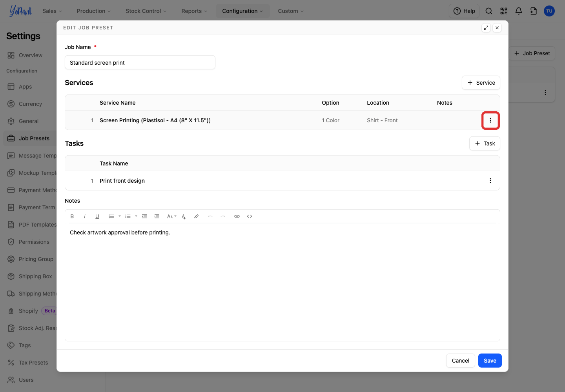This screenshot has height=392, width=565.
Task: Open the Production menu
Action: point(94,11)
